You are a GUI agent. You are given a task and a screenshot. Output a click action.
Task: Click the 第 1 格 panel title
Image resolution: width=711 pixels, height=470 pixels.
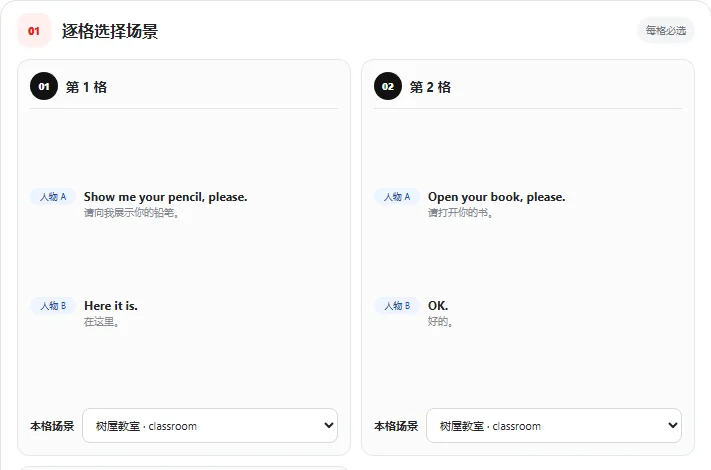[x=86, y=87]
